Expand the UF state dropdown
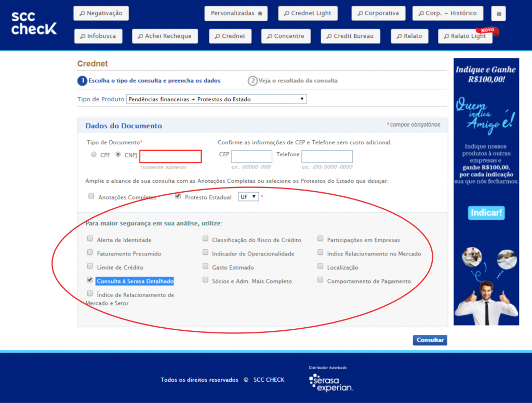Viewport: 532px width, 403px height. (248, 197)
